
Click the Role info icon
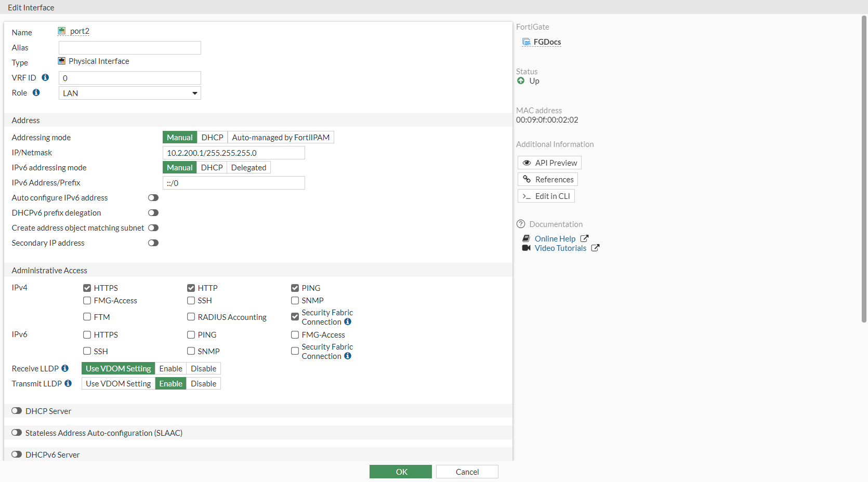point(36,92)
